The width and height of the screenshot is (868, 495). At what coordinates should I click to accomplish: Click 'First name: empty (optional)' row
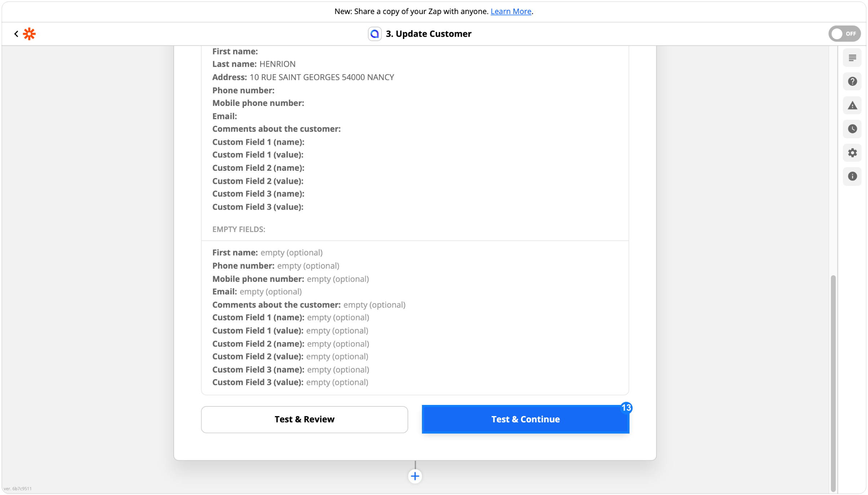click(x=267, y=253)
